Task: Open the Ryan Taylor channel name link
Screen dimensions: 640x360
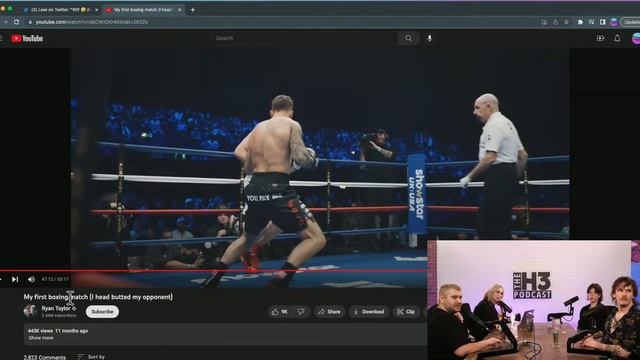Action: 56,309
